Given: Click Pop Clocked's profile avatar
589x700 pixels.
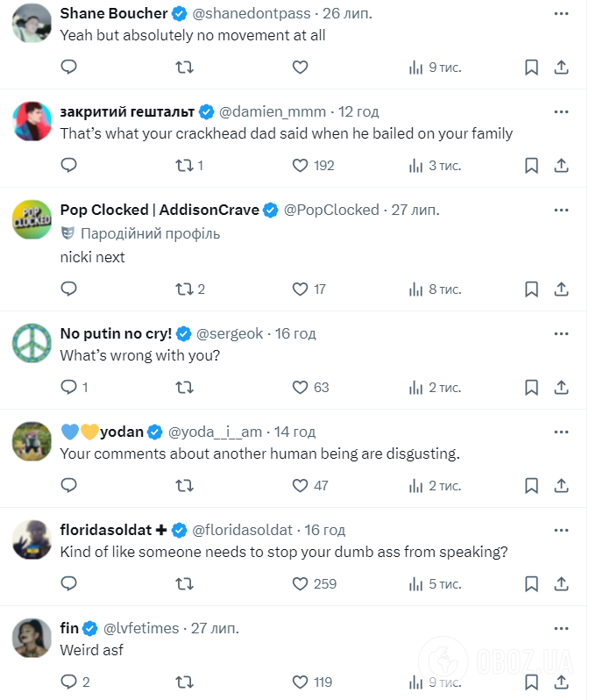Looking at the screenshot, I should click(x=32, y=219).
